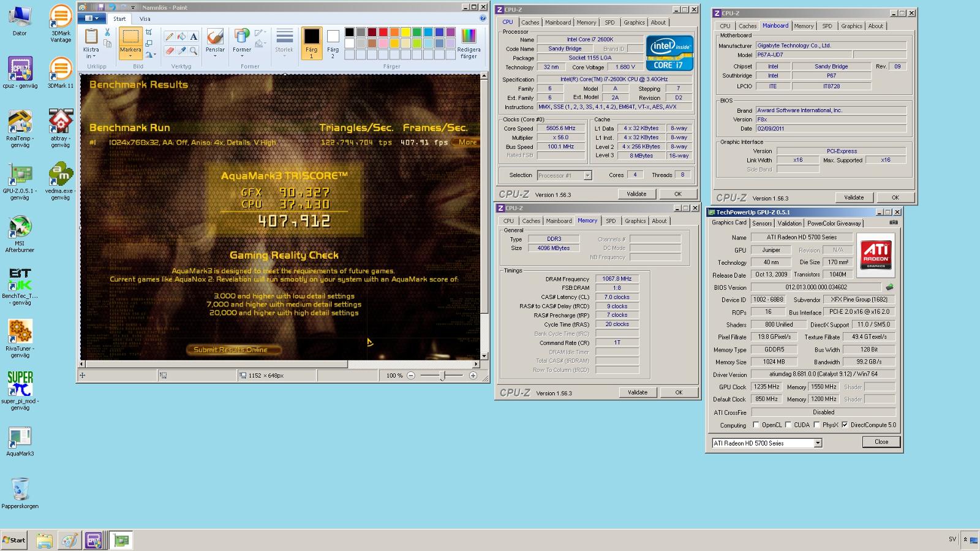Enable the OpenCL checkbox in GPU-Z

[756, 425]
